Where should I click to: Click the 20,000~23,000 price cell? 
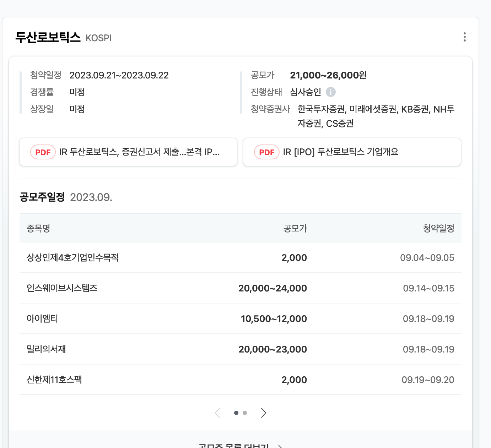273,349
